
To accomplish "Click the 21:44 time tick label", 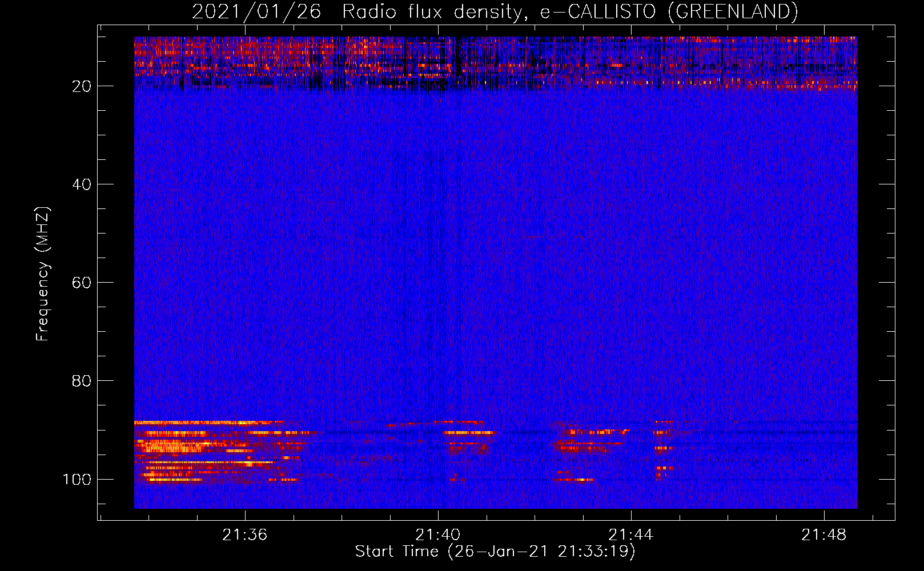I will click(x=631, y=535).
